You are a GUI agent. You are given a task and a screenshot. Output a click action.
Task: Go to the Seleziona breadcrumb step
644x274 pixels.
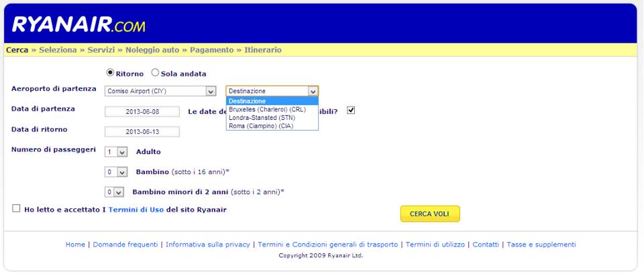point(58,50)
